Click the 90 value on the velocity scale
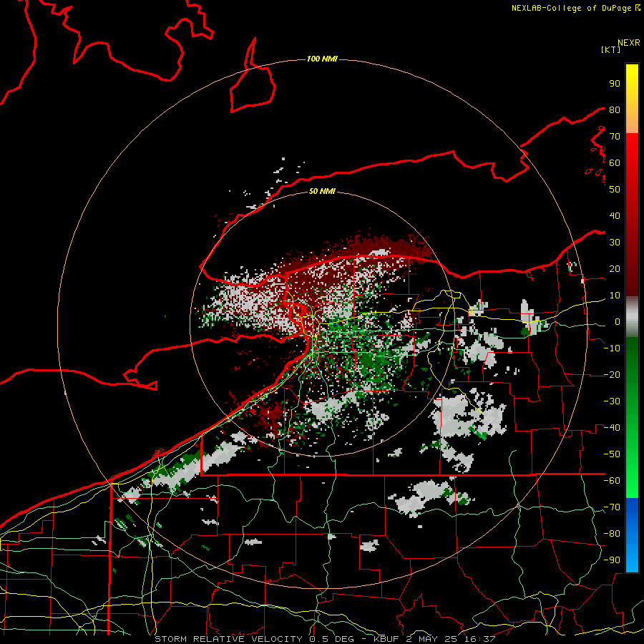 point(615,84)
